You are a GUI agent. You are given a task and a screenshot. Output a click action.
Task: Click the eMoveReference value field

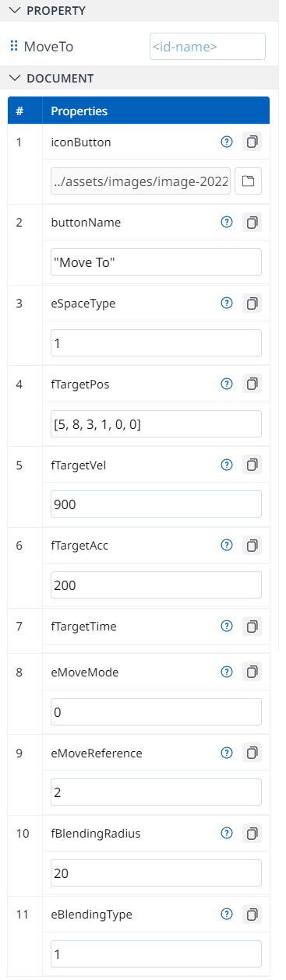pyautogui.click(x=156, y=793)
